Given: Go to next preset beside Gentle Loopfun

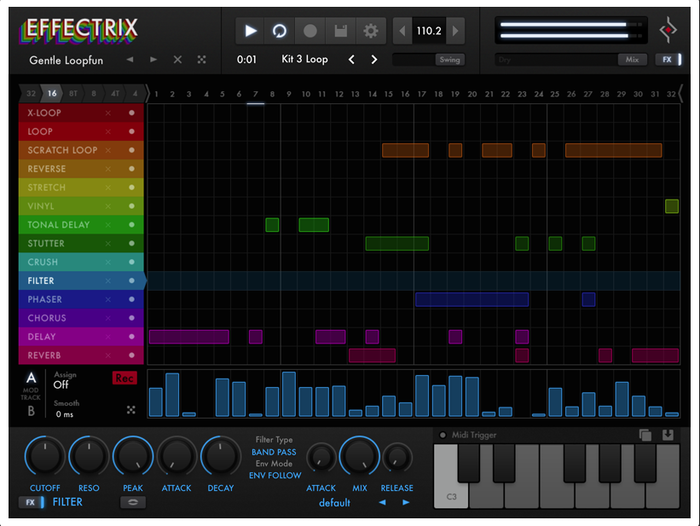Looking at the screenshot, I should tap(153, 59).
